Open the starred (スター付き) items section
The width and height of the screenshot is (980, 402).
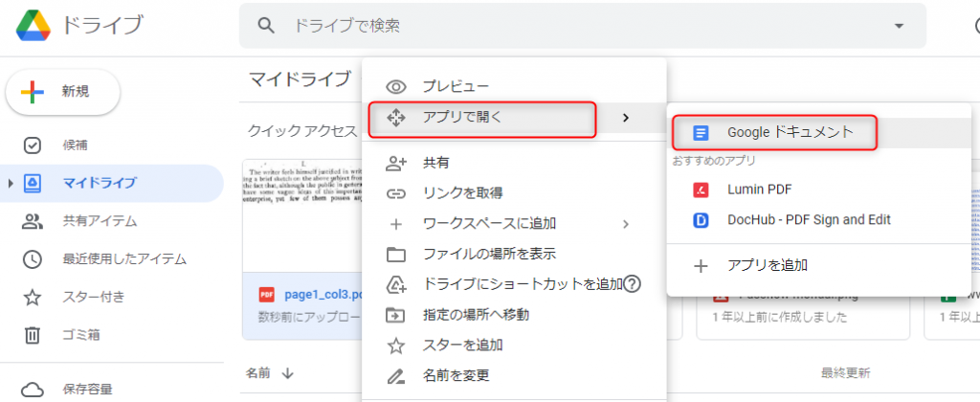click(32, 297)
